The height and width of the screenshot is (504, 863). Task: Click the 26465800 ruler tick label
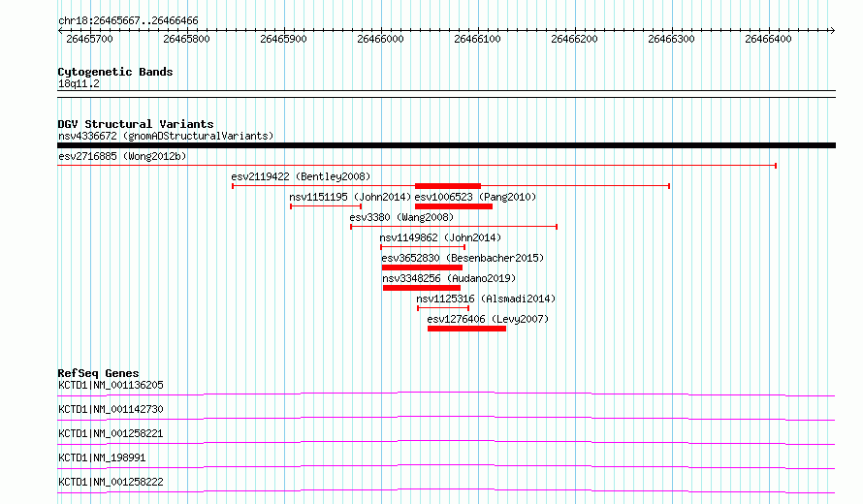coord(186,39)
